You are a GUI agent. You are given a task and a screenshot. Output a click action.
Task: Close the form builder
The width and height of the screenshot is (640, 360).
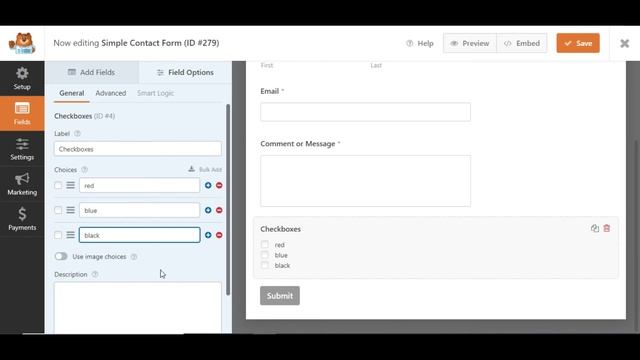click(624, 43)
